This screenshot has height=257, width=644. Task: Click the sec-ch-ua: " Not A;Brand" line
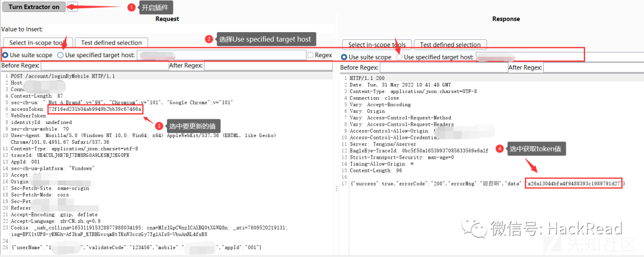[x=122, y=103]
